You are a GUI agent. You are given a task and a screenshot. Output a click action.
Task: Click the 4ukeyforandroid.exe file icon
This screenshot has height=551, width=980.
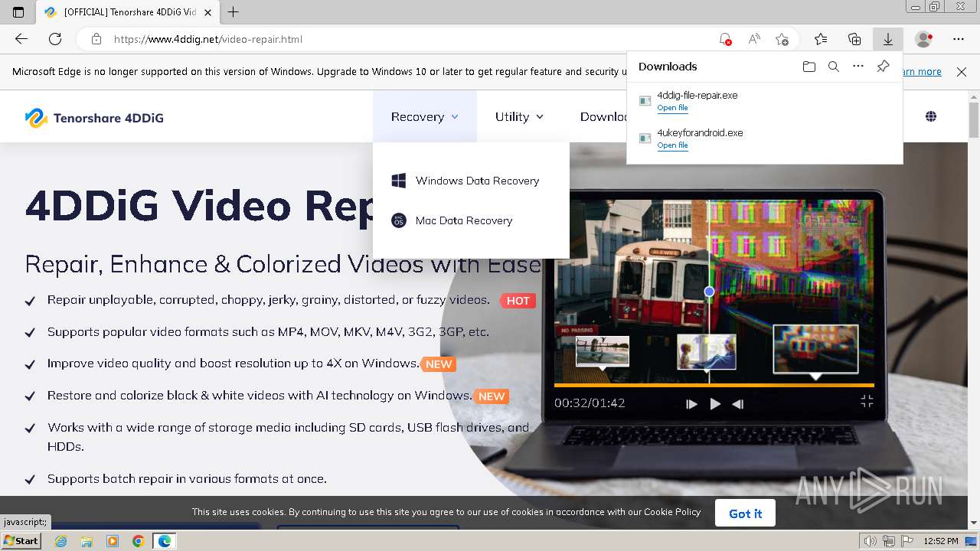coord(645,139)
